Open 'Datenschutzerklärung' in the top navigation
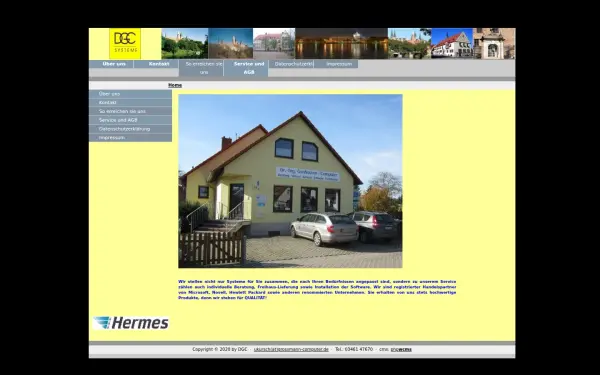 [291, 64]
